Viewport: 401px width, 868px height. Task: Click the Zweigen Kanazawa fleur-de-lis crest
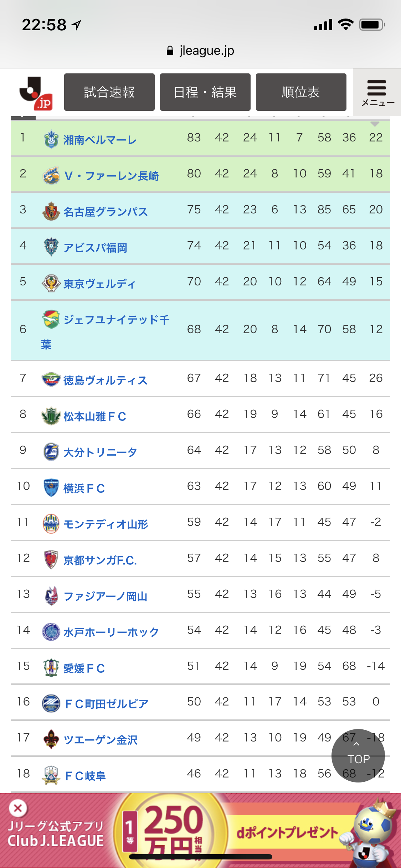51,739
